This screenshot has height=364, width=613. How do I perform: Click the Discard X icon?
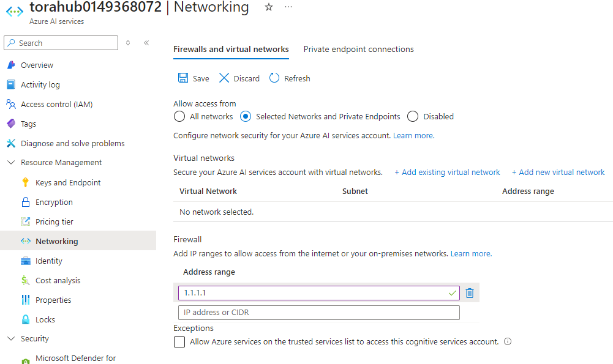click(x=224, y=78)
